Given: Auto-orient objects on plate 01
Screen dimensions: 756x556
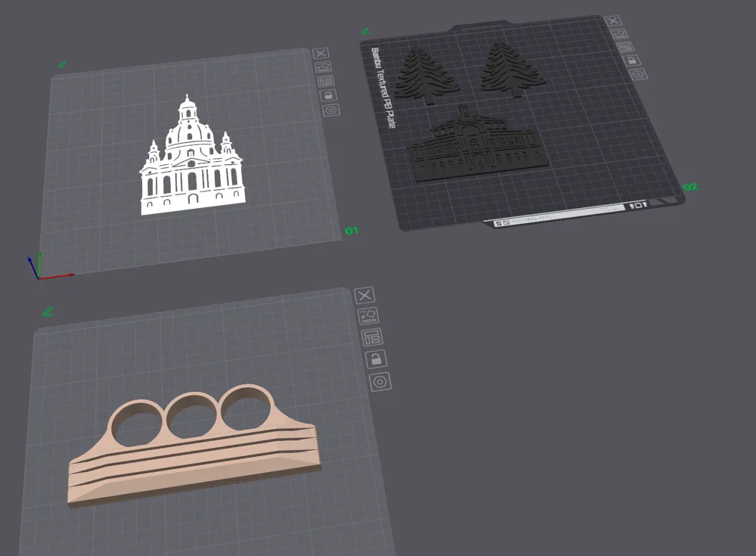Looking at the screenshot, I should (x=324, y=67).
